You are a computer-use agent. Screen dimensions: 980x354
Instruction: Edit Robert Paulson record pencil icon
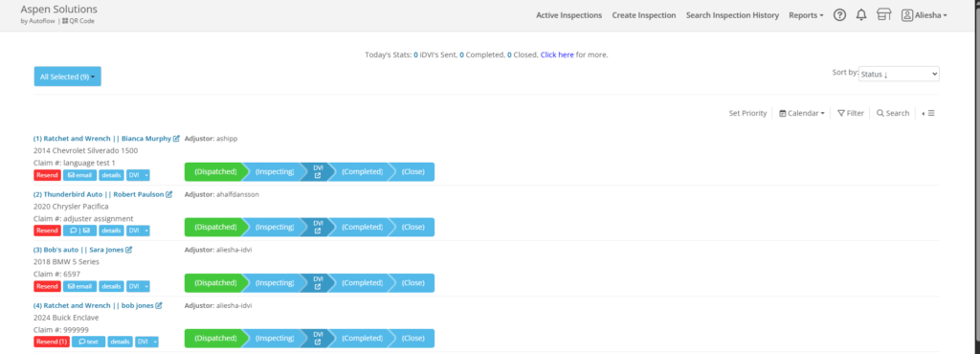169,194
